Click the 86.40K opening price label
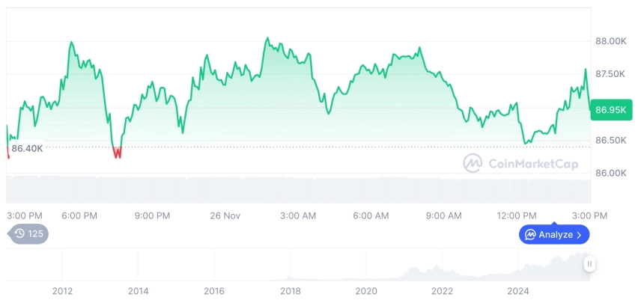The image size is (644, 300). coord(27,148)
